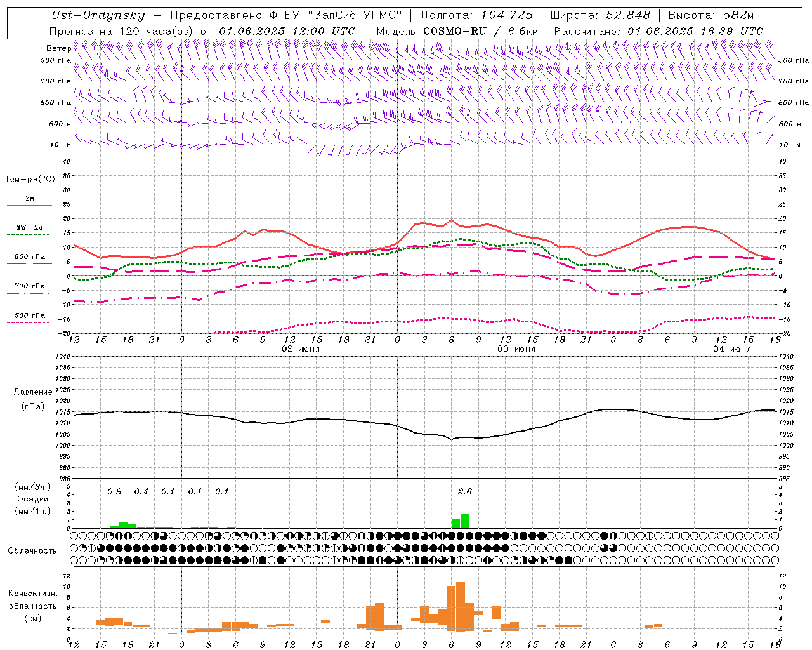Click the 3-hour precipitation value '0.8'
The width and height of the screenshot is (812, 650).
[114, 492]
